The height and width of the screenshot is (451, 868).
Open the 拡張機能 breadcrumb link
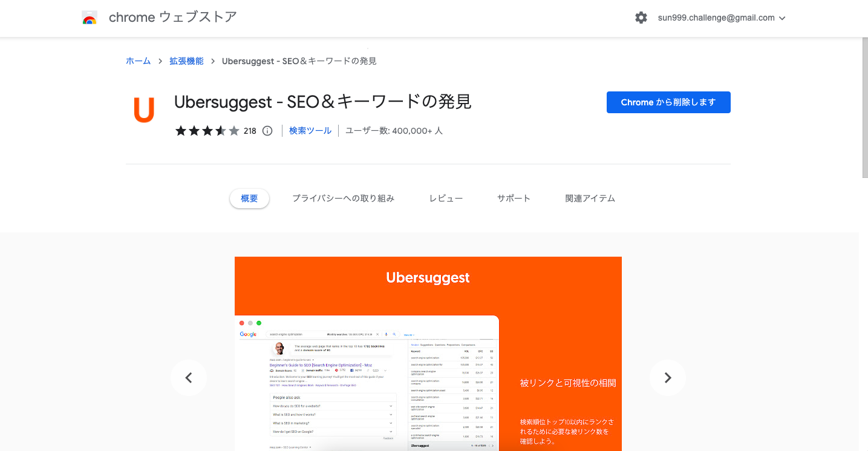coord(186,61)
